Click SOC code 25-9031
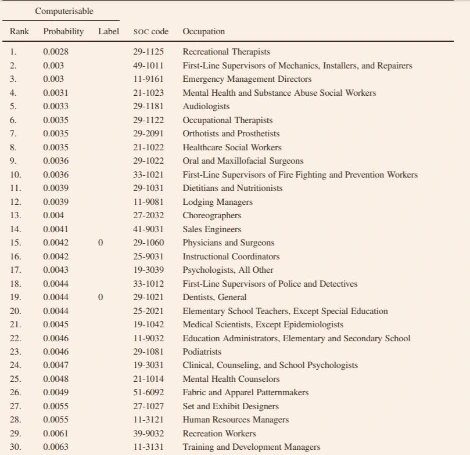Viewport: 470px width, 455px height. click(148, 257)
